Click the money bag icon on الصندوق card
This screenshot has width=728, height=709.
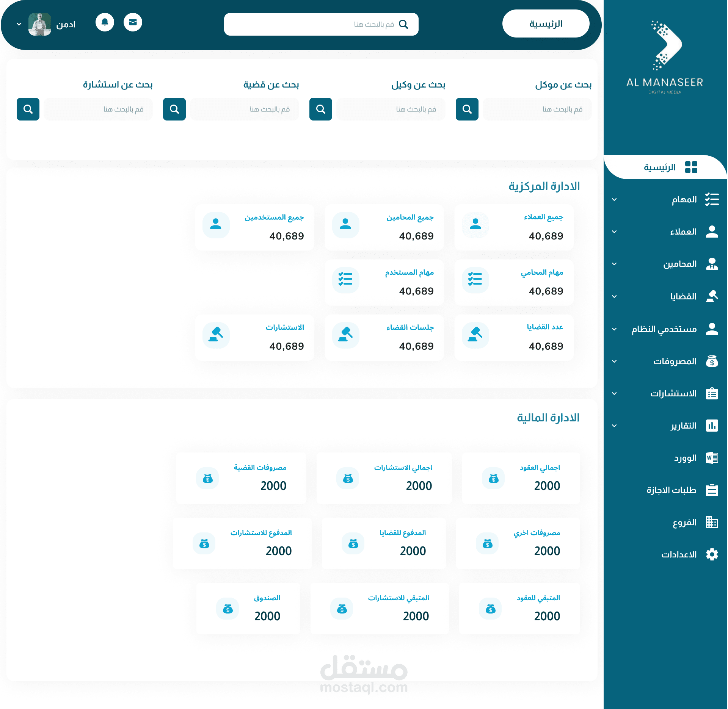click(x=227, y=609)
